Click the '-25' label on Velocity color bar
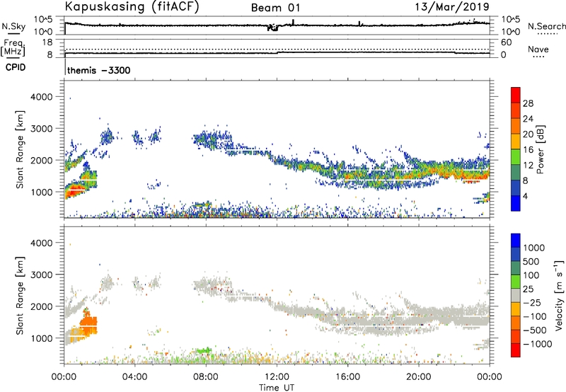The image size is (566, 392). coord(532,303)
